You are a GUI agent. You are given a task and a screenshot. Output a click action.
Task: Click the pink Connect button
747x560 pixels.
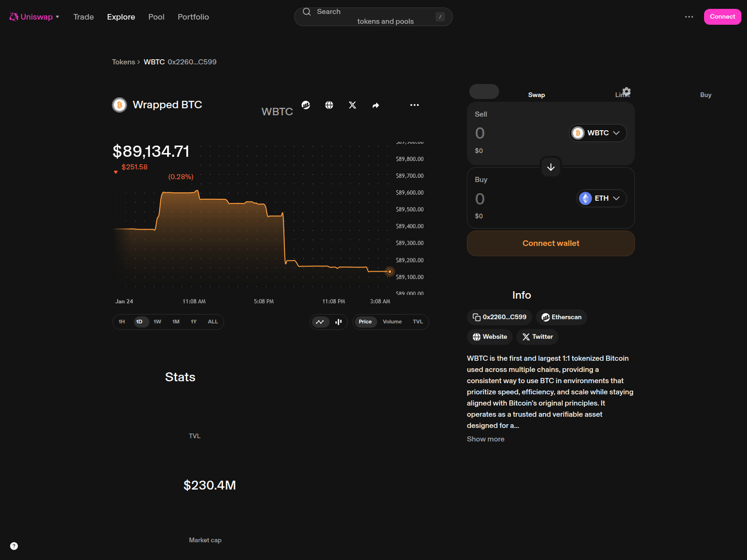pyautogui.click(x=722, y=17)
